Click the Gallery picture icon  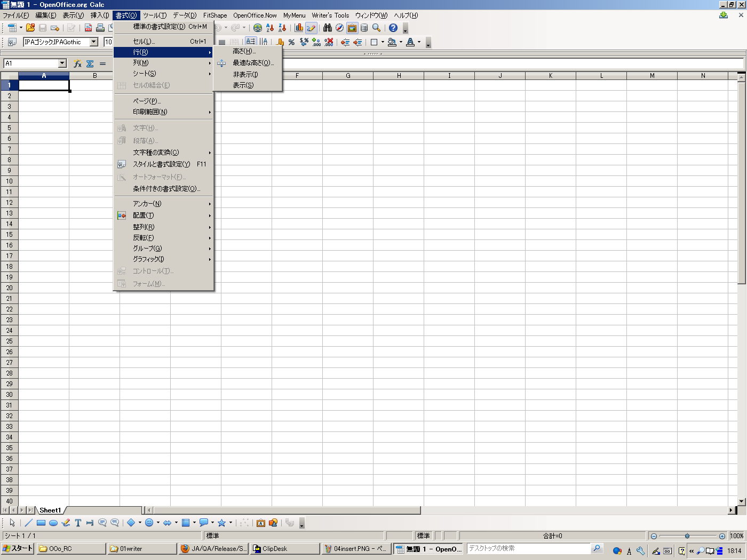[352, 28]
